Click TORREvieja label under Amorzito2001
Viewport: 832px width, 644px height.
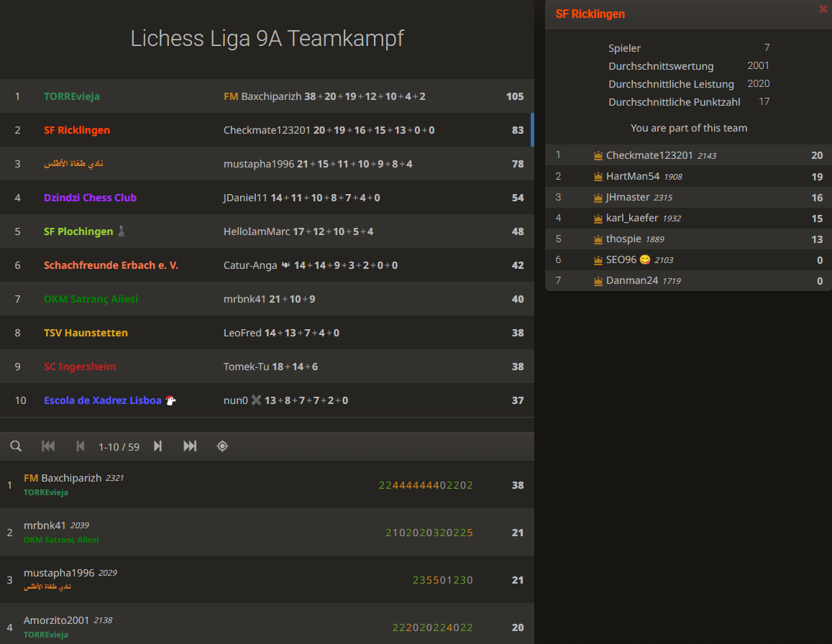45,635
